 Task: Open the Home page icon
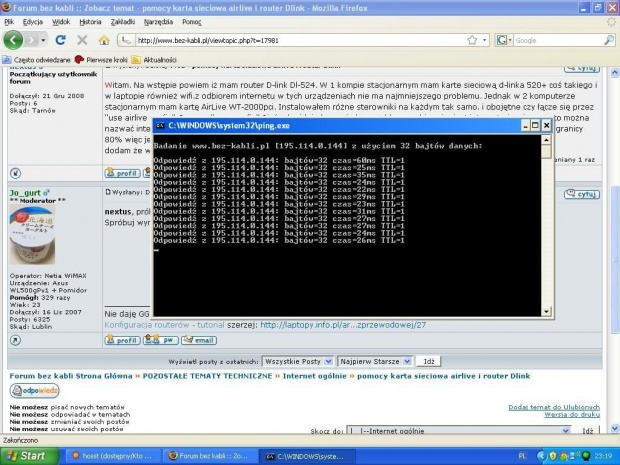pyautogui.click(x=104, y=40)
